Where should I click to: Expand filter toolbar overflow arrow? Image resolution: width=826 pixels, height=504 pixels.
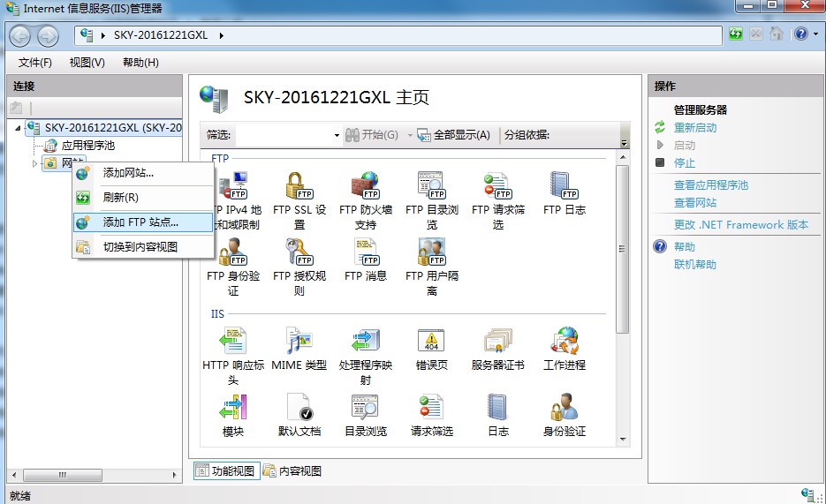(x=625, y=143)
